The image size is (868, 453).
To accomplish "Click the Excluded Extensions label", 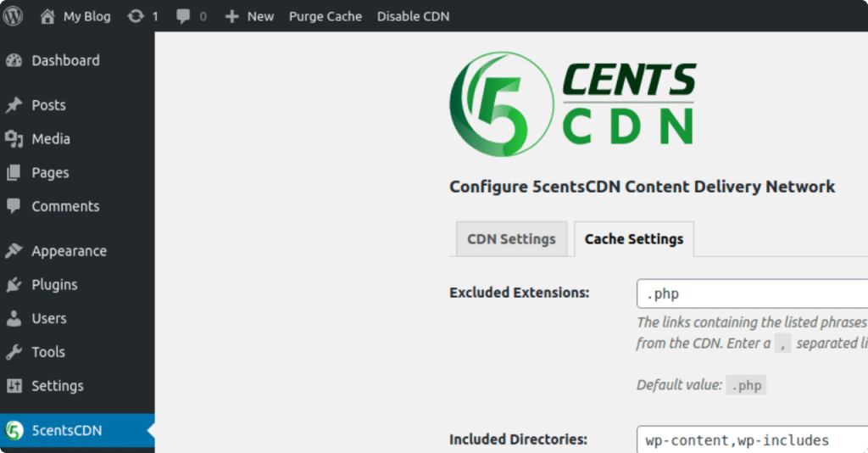I will coord(520,293).
